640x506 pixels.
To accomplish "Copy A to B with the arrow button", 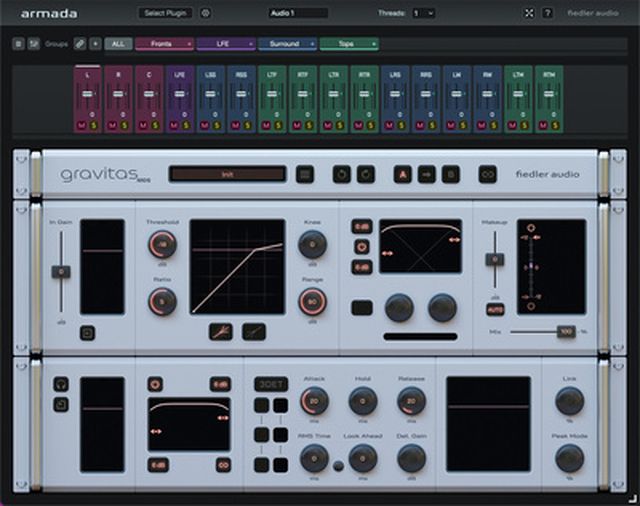I will pos(427,175).
